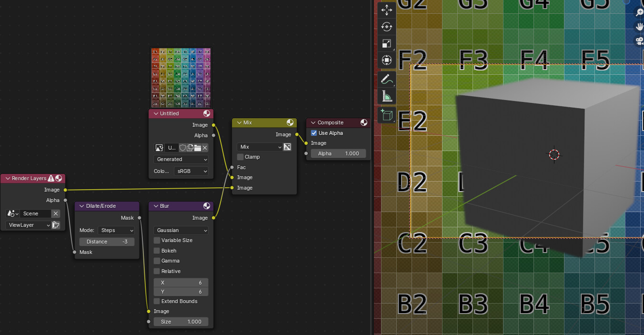
Task: Collapse the Mix node
Action: point(239,122)
